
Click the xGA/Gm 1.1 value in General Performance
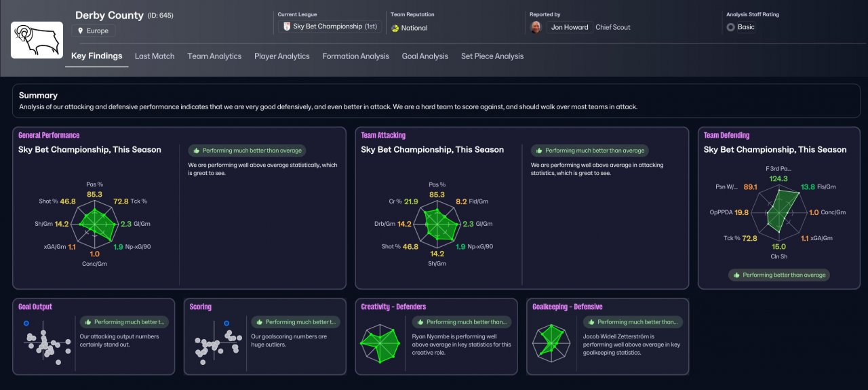pyautogui.click(x=72, y=247)
